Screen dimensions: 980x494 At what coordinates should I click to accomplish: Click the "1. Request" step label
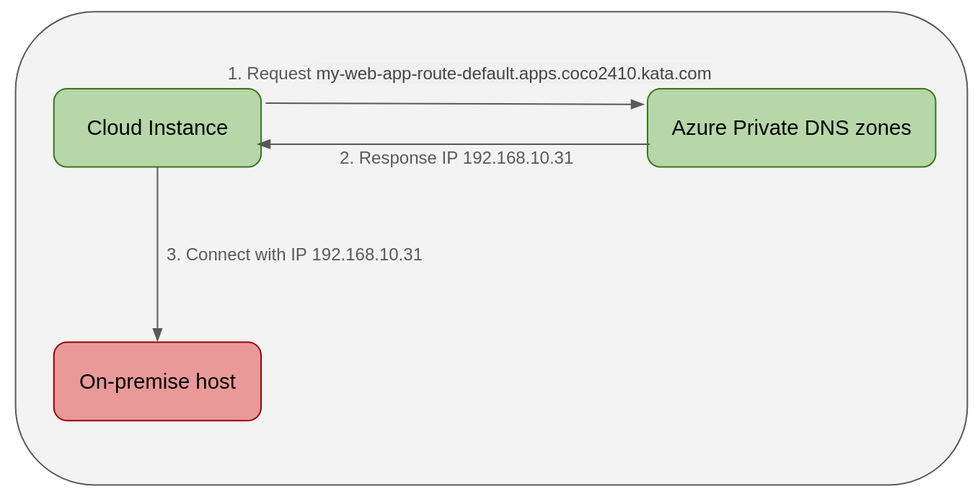269,74
